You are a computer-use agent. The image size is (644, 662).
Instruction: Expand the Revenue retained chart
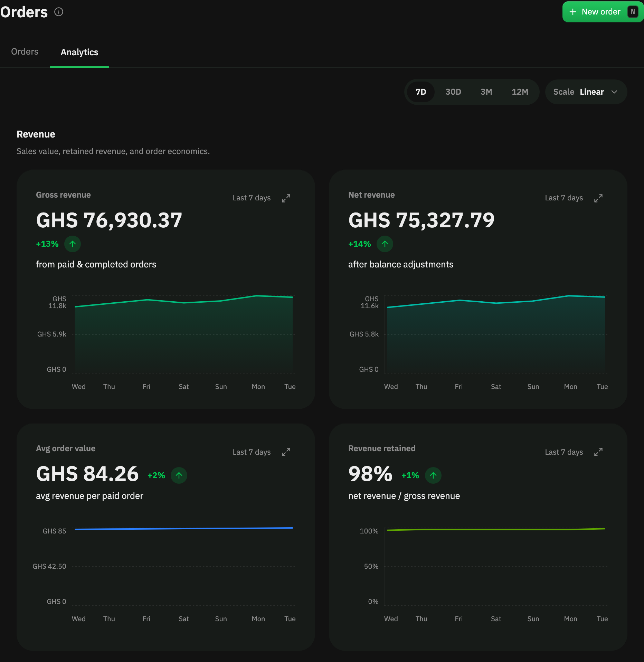point(598,452)
